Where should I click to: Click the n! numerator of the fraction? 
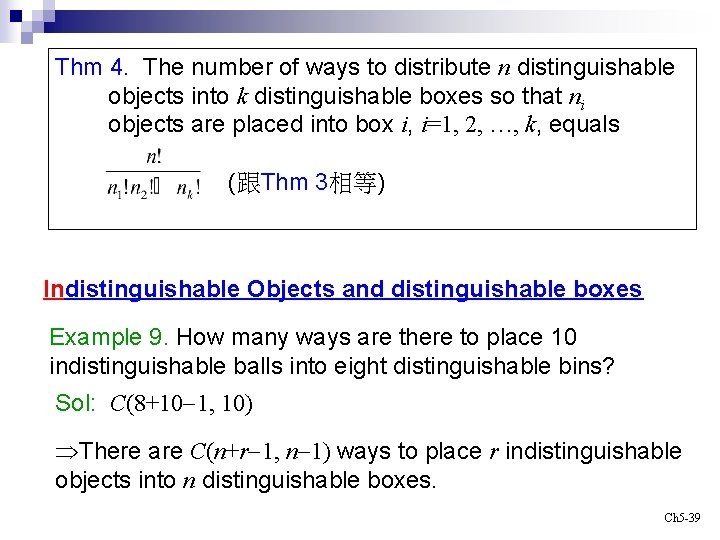click(x=153, y=157)
